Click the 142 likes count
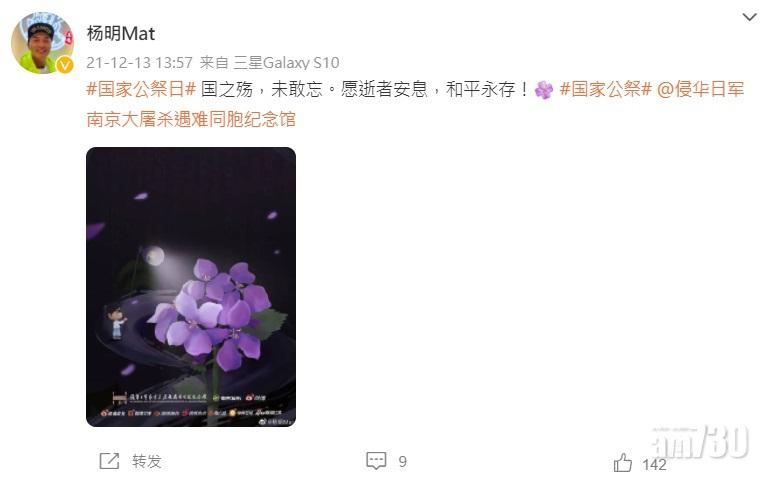The width and height of the screenshot is (770, 478). (654, 464)
